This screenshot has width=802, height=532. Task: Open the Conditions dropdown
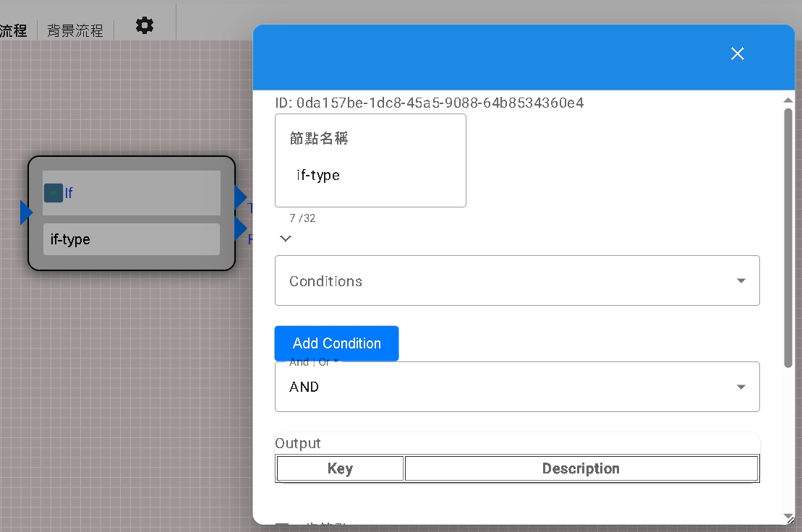coord(517,280)
